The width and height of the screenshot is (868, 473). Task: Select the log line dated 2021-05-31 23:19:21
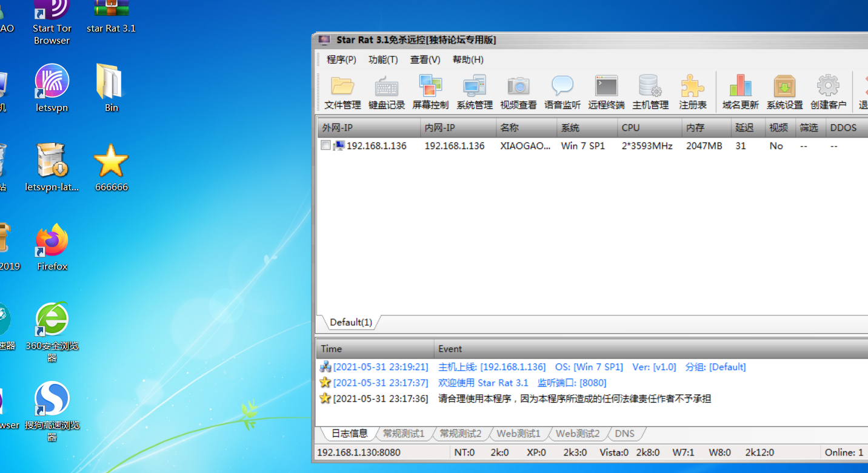(x=592, y=367)
